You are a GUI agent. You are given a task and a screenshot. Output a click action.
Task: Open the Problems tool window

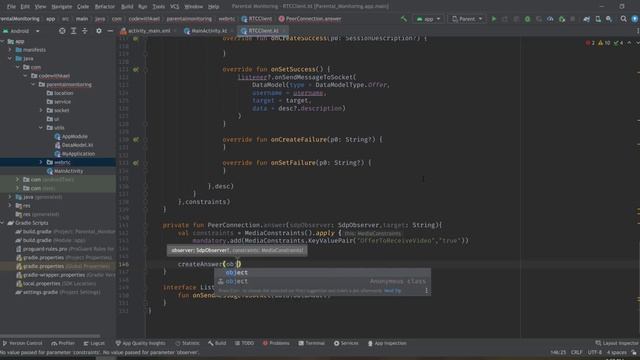tap(276, 343)
